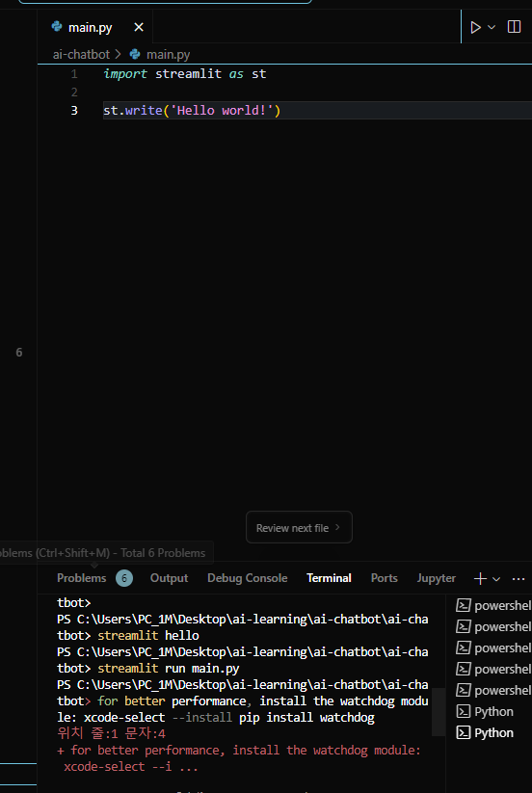
Task: Click line number 1 in editor gutter
Action: pos(74,74)
